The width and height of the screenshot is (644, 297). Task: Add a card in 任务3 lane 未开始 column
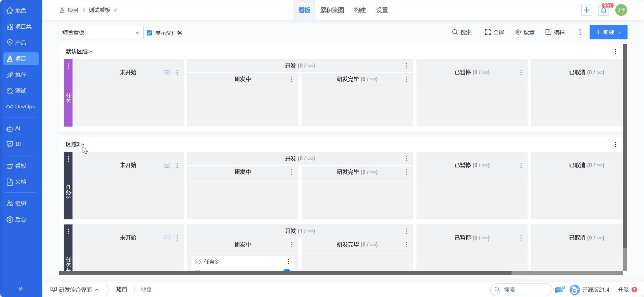(167, 165)
